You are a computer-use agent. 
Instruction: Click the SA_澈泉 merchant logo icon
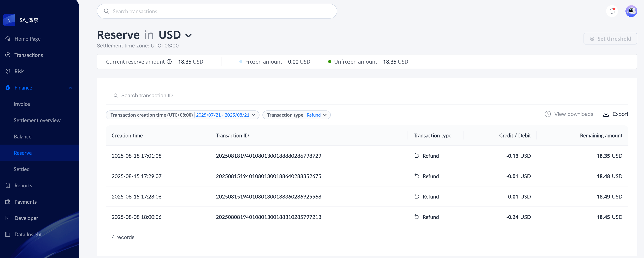coord(9,20)
